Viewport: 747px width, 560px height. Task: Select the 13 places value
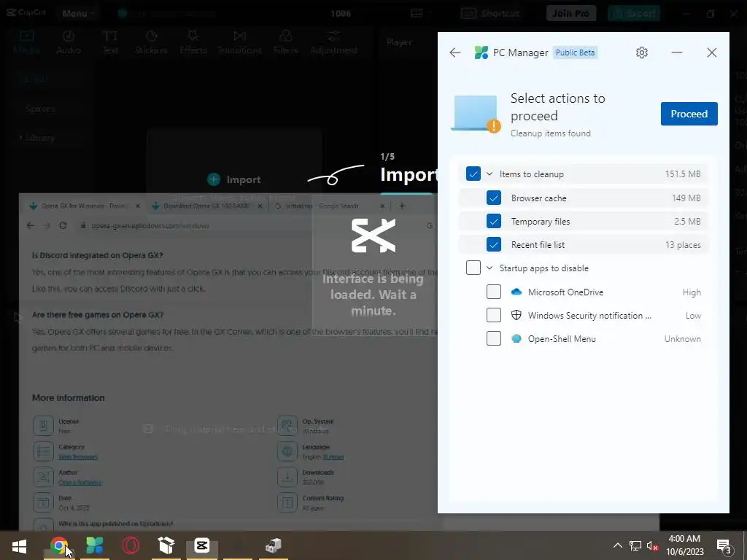point(683,245)
